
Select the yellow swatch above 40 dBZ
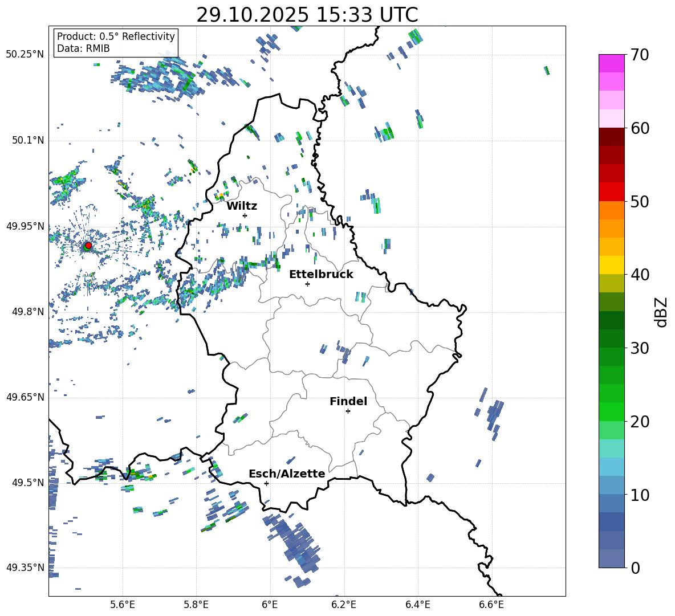(611, 264)
